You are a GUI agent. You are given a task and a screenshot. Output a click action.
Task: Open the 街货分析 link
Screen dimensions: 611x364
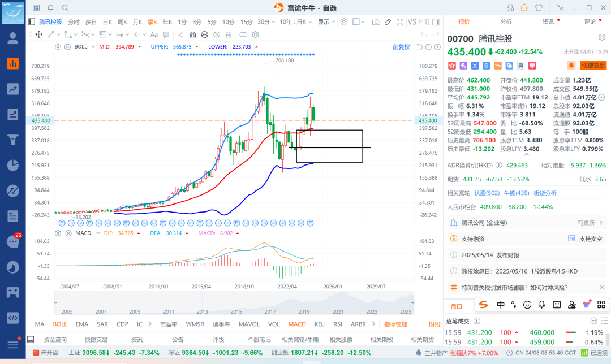(x=545, y=193)
